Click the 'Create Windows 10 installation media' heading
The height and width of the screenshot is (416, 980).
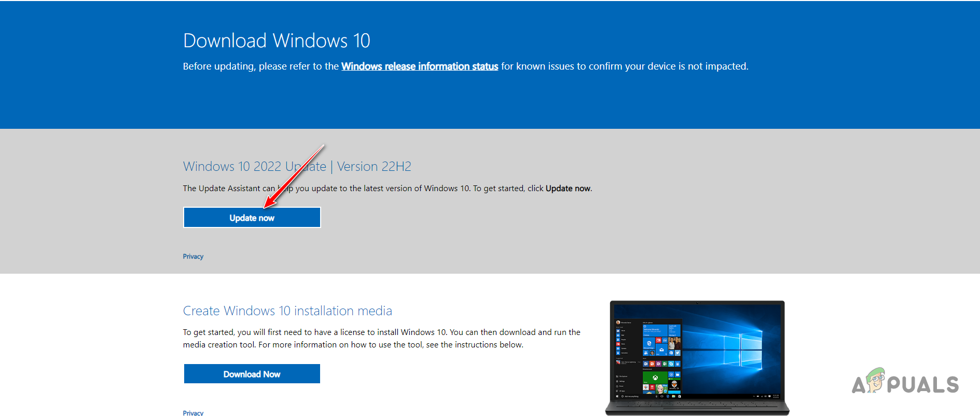coord(287,311)
